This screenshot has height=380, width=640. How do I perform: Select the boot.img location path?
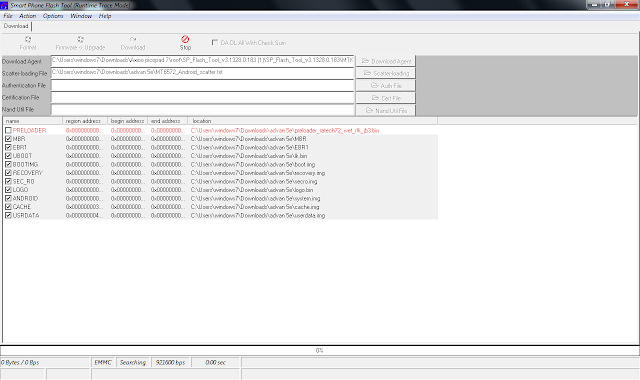click(253, 164)
